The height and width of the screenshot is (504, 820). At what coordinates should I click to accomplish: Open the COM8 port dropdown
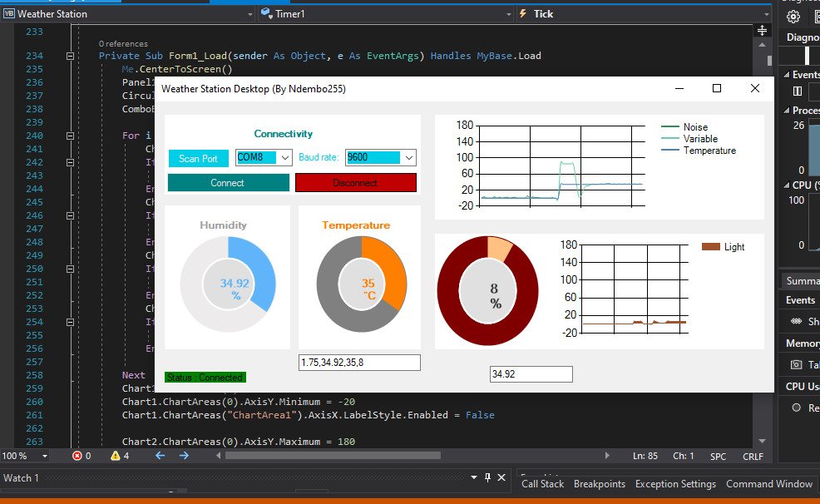(x=284, y=157)
